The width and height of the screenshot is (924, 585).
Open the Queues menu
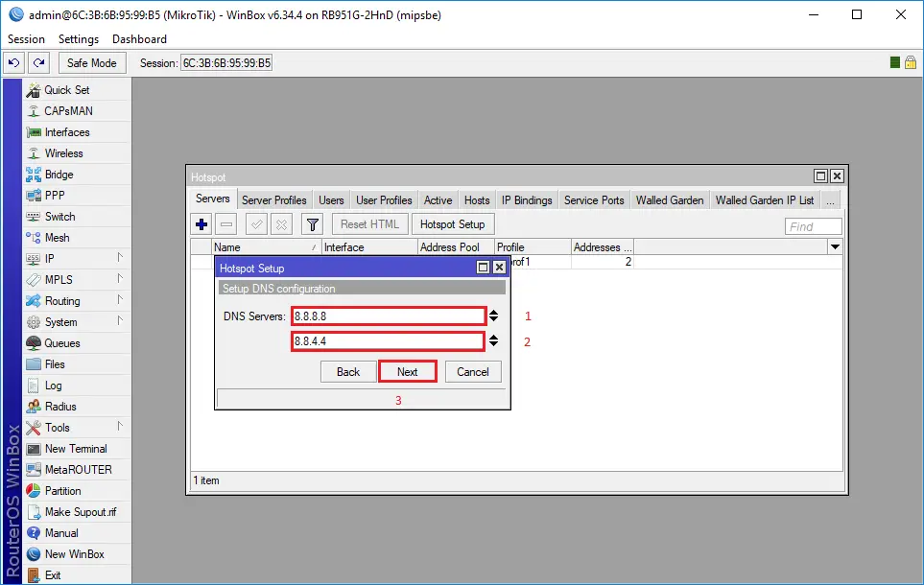click(x=77, y=343)
